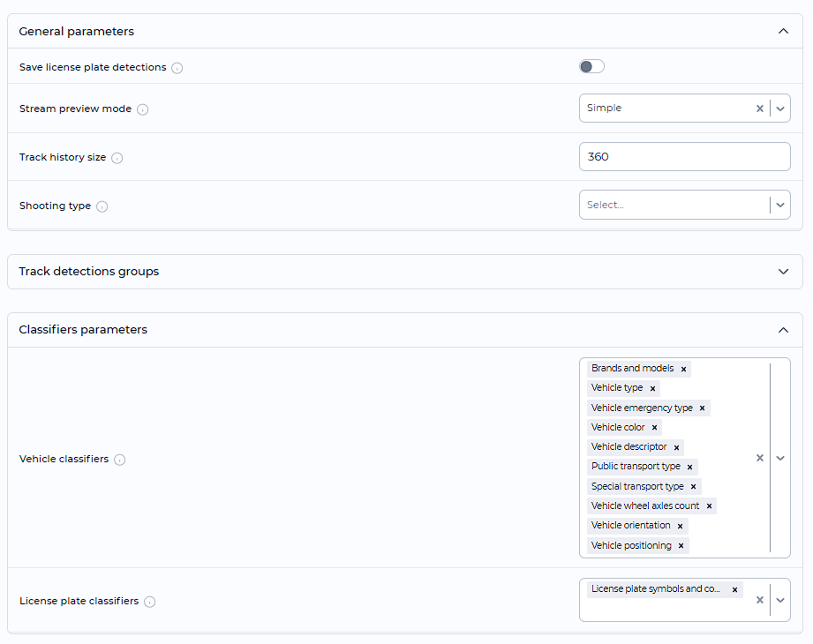Collapse the General parameters section

pyautogui.click(x=783, y=30)
